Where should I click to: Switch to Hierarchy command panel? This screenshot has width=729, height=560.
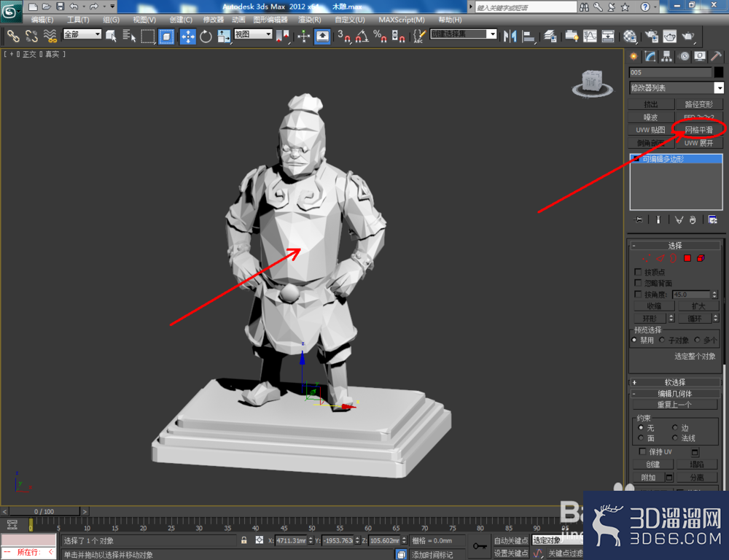coord(667,56)
